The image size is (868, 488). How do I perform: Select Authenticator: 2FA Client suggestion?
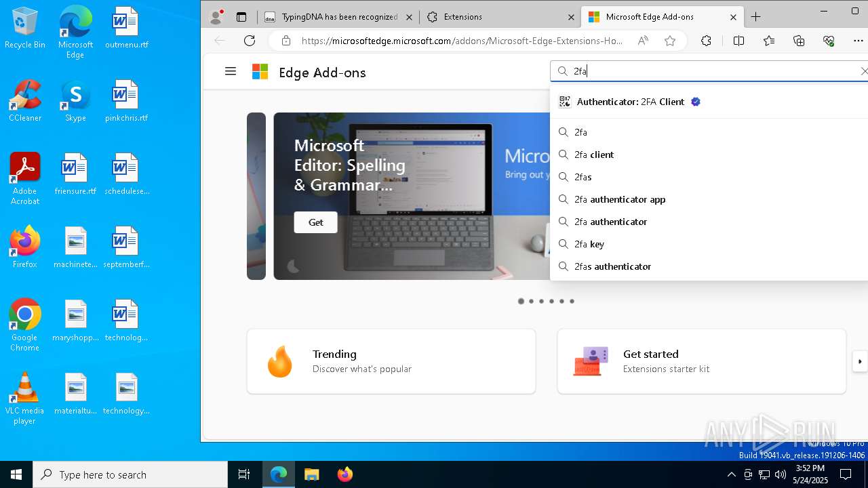(709, 102)
